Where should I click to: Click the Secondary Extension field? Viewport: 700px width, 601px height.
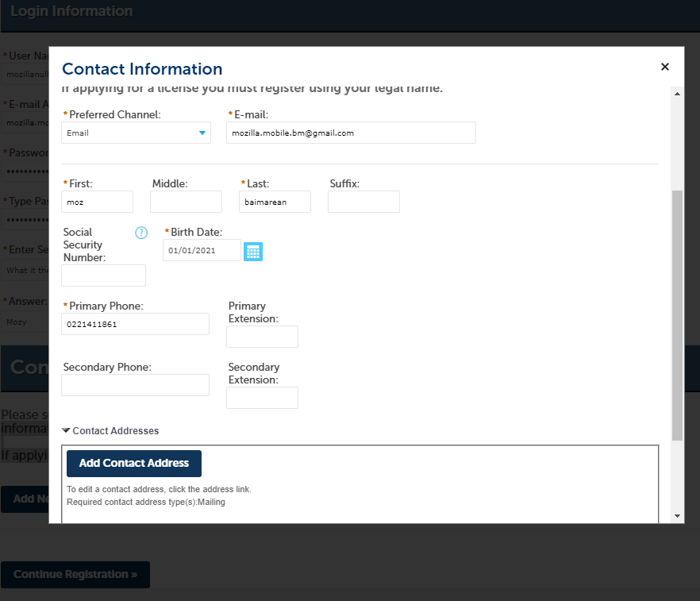(x=262, y=398)
